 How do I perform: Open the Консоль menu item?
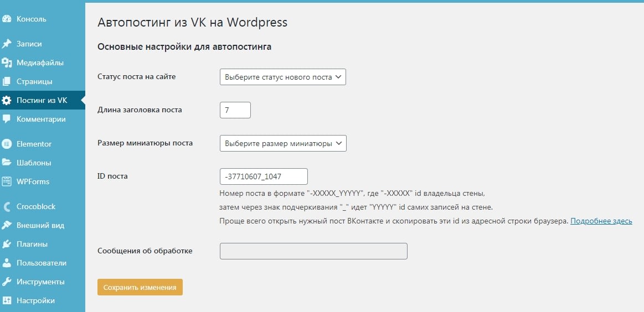click(x=31, y=19)
